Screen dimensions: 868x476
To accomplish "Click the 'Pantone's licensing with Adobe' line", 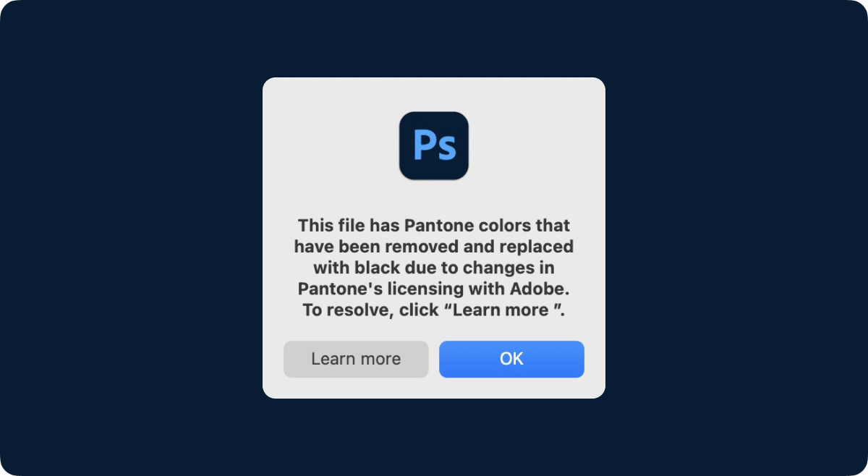I will (x=434, y=288).
